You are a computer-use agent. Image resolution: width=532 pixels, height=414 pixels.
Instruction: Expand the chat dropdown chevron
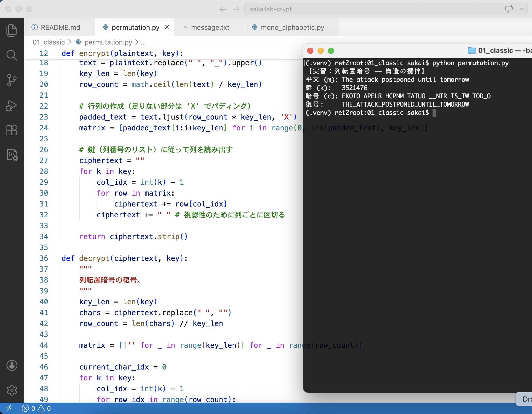(522, 9)
